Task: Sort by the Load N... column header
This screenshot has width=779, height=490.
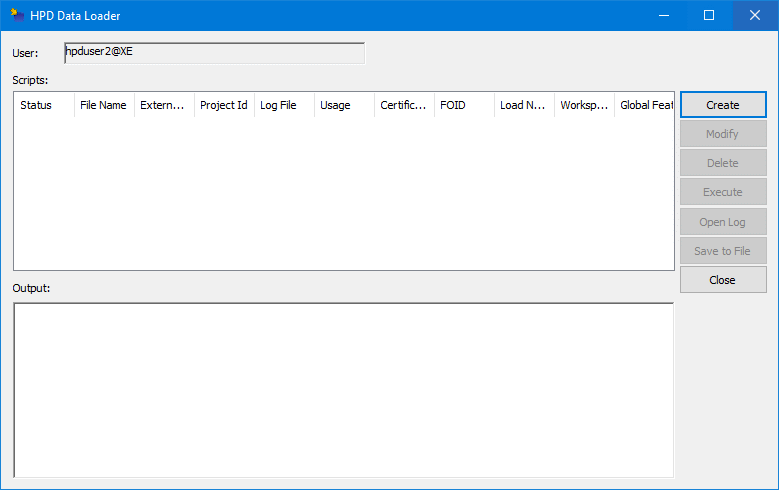Action: 524,105
